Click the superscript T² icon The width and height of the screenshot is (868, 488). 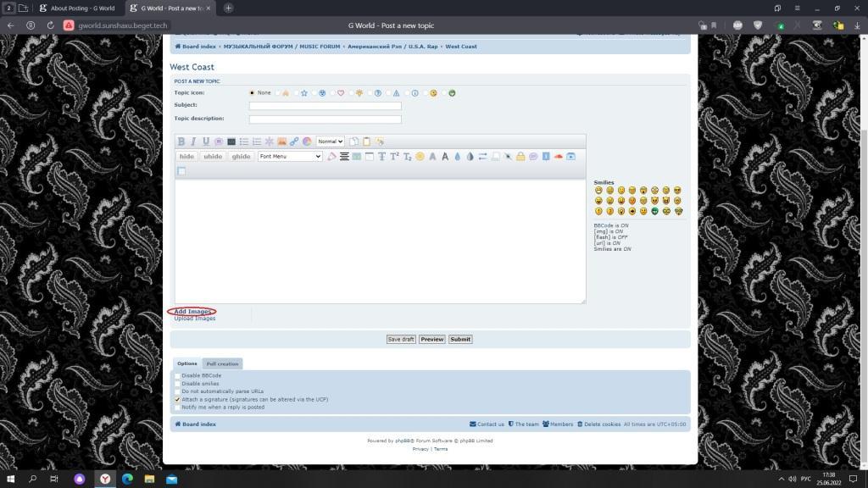tap(394, 157)
